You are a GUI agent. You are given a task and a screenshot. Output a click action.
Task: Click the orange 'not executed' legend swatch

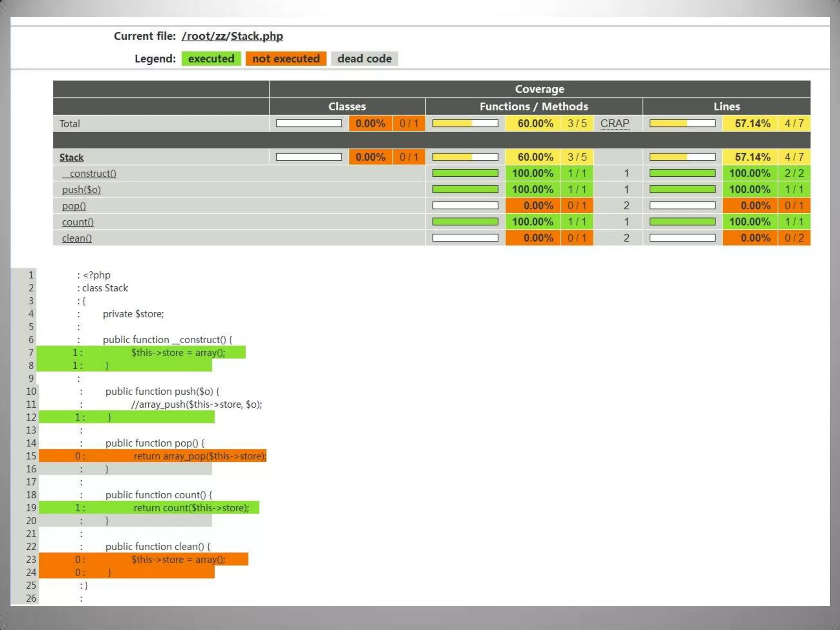click(x=286, y=59)
